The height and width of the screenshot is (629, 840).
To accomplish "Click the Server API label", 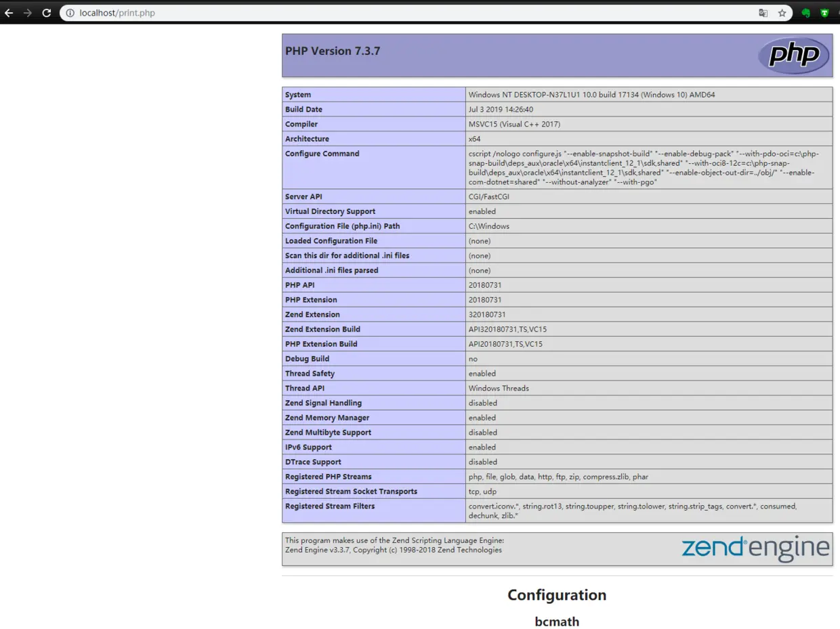I will coord(303,197).
